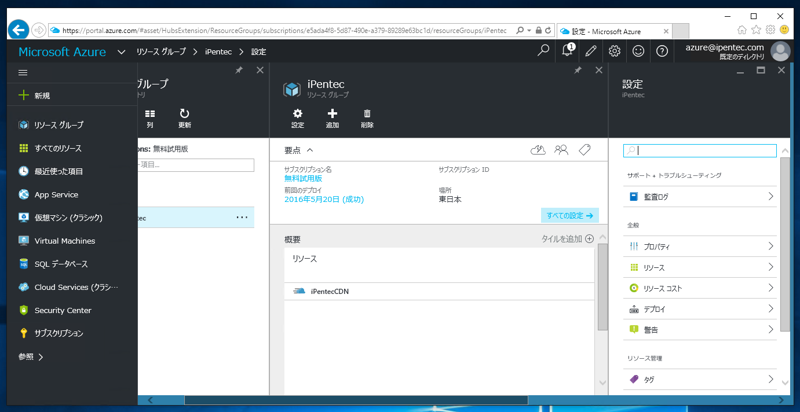The image size is (800, 412).
Task: Click 削除 trash button in iPentec blade
Action: (367, 118)
